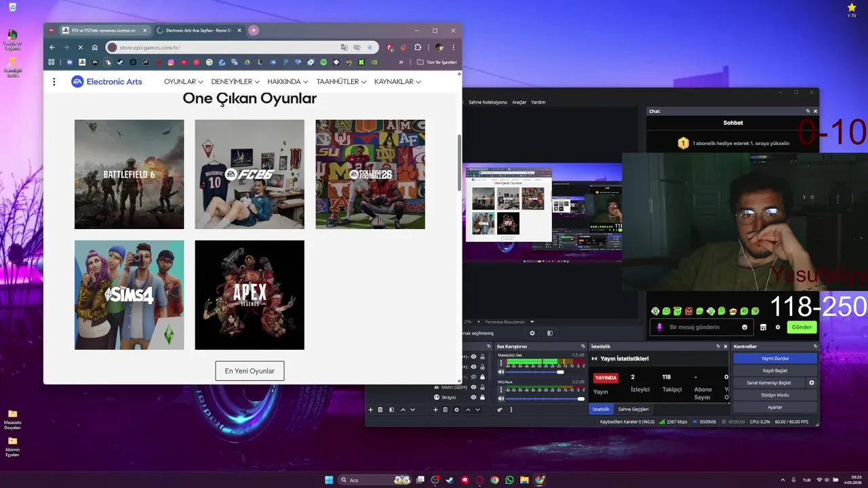The height and width of the screenshot is (488, 868).
Task: Switch to Sahne Geçişleri tab in OBS
Action: tap(633, 409)
